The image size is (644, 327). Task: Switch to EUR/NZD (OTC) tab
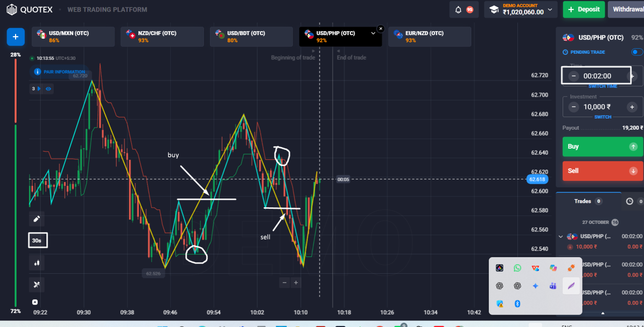(x=430, y=37)
